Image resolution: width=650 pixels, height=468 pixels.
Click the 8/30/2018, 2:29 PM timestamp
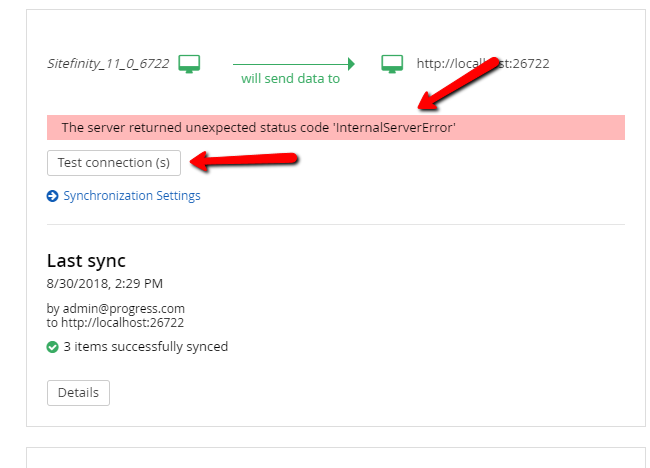click(105, 284)
